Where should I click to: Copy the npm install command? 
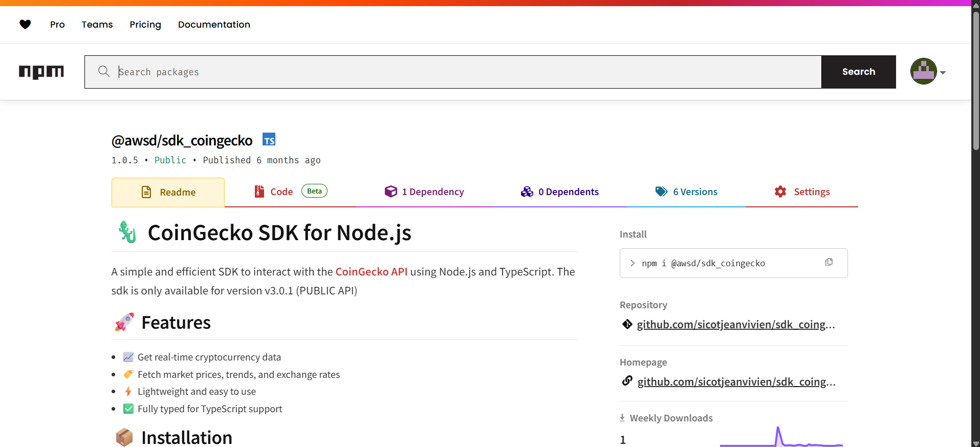point(829,262)
